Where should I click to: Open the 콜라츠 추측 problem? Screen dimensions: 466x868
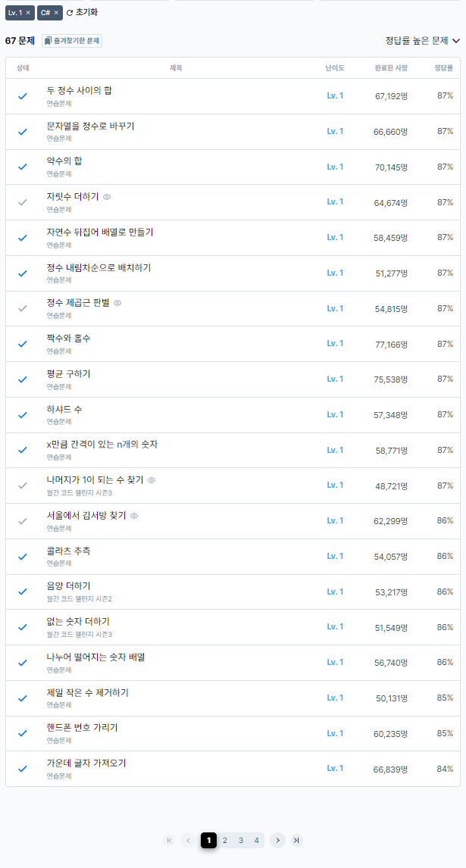tap(69, 551)
